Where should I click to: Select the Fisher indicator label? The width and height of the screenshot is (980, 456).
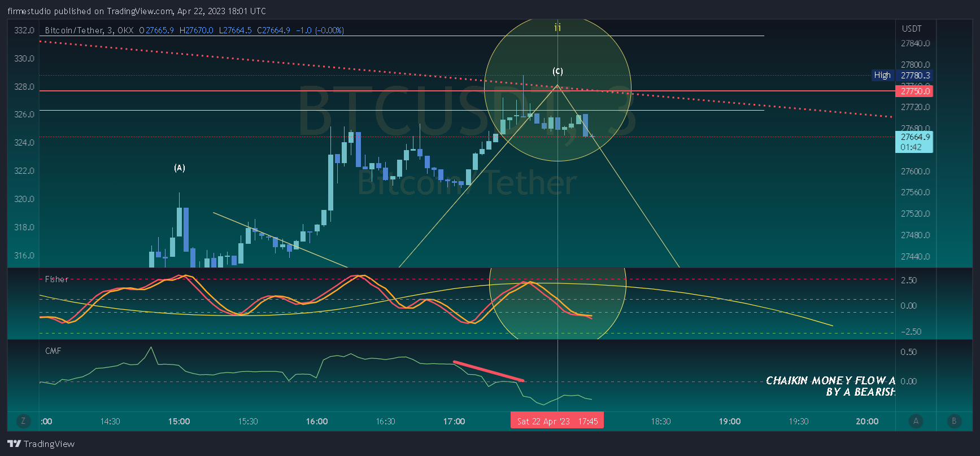coord(56,279)
